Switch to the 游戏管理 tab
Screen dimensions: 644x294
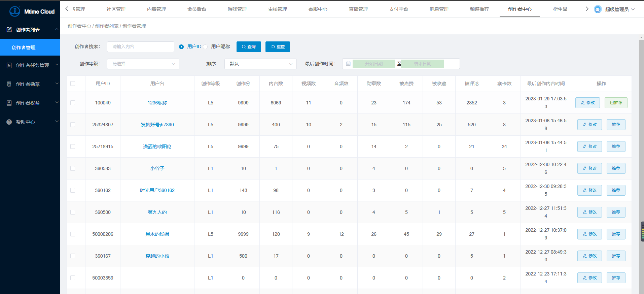point(237,9)
